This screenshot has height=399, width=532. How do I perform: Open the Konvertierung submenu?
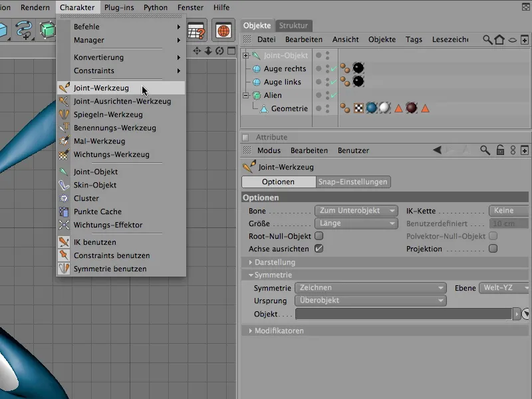point(121,57)
